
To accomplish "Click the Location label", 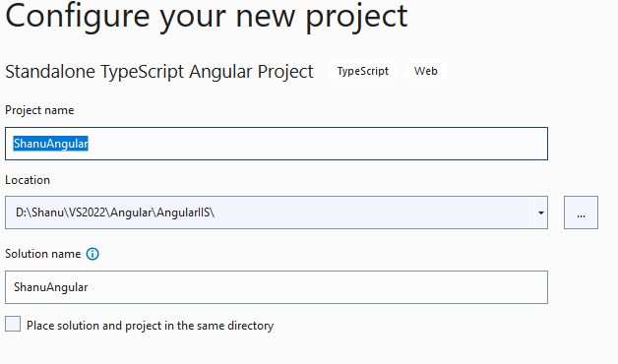I will click(x=28, y=180).
